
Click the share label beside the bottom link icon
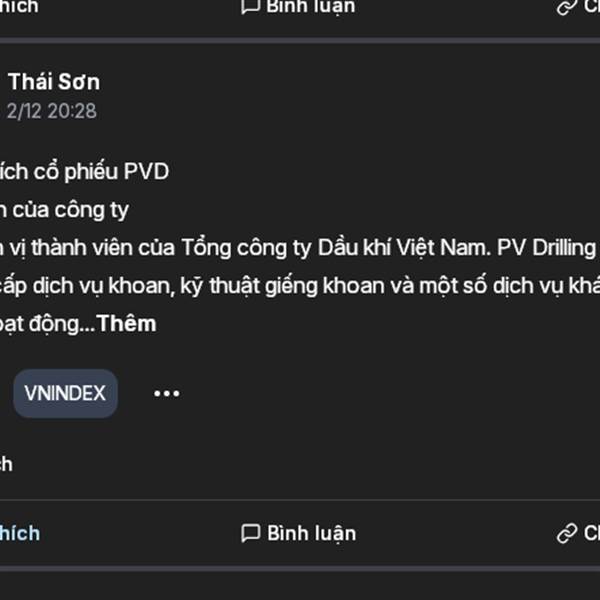click(592, 533)
